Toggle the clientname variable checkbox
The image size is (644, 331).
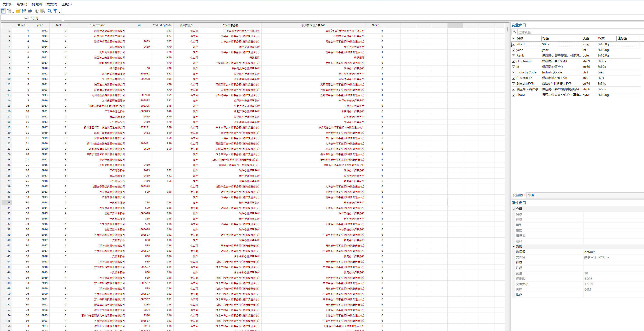coord(513,61)
